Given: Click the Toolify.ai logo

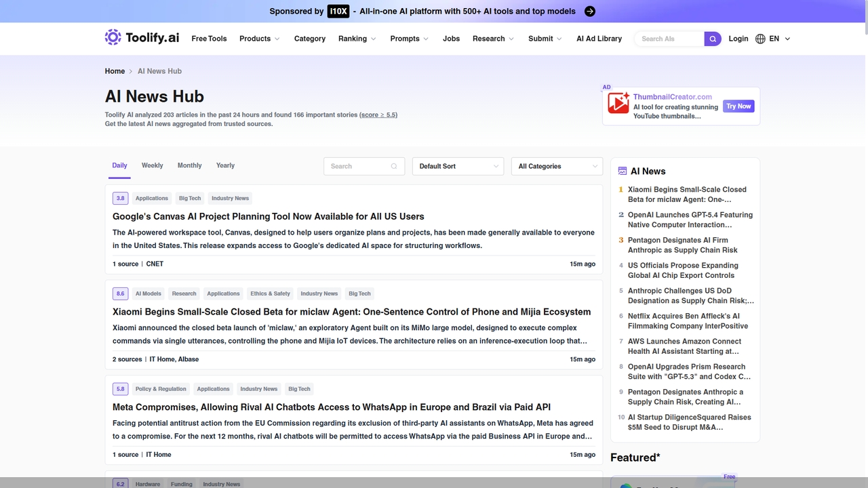Looking at the screenshot, I should click(142, 38).
